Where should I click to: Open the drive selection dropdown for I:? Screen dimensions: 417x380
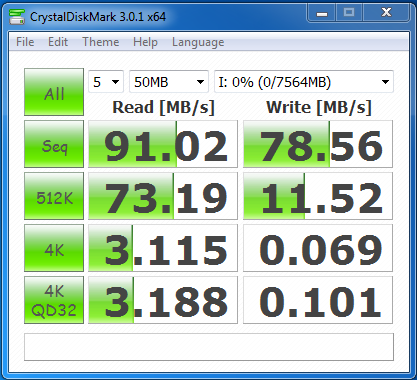tap(304, 82)
